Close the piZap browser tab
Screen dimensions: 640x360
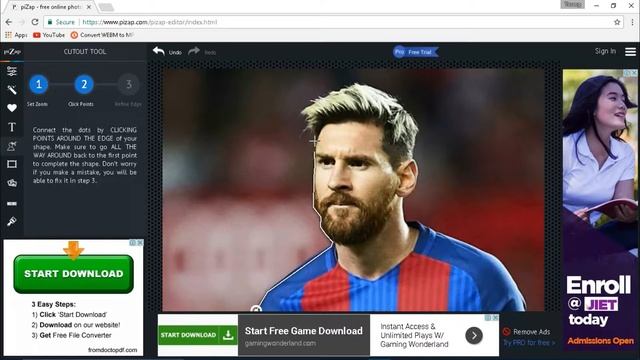point(89,7)
